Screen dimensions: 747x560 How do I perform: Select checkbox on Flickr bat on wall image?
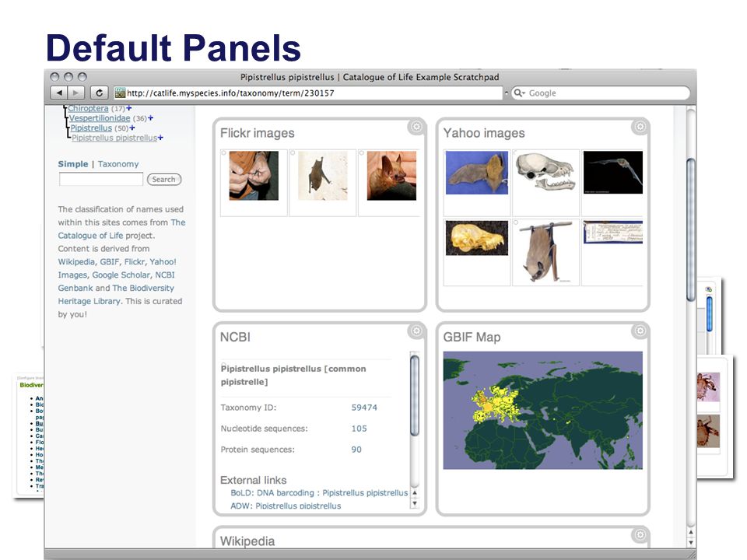293,153
